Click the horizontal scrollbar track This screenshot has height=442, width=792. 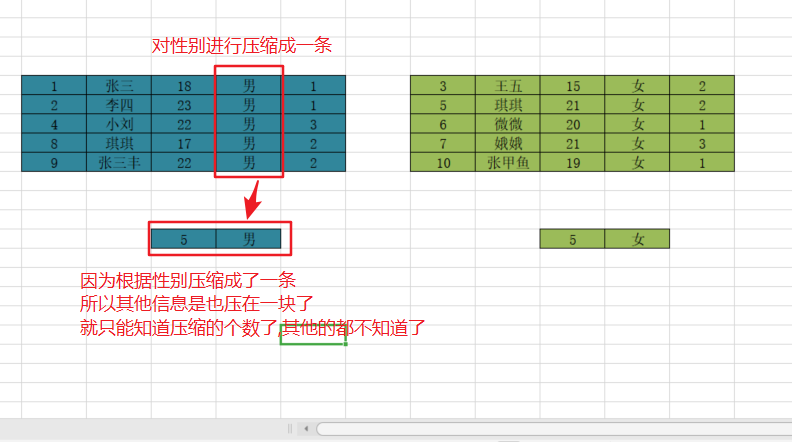coord(554,429)
